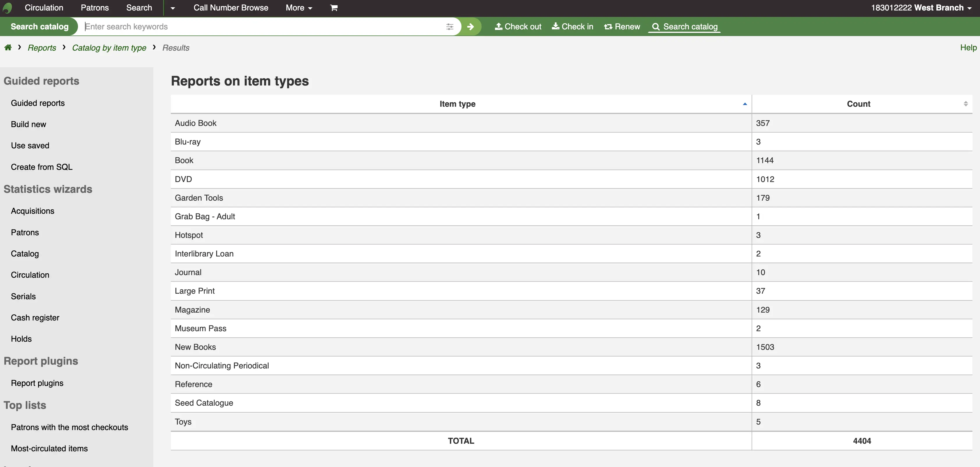Image resolution: width=980 pixels, height=467 pixels.
Task: Open the Search menu item
Action: tap(139, 8)
